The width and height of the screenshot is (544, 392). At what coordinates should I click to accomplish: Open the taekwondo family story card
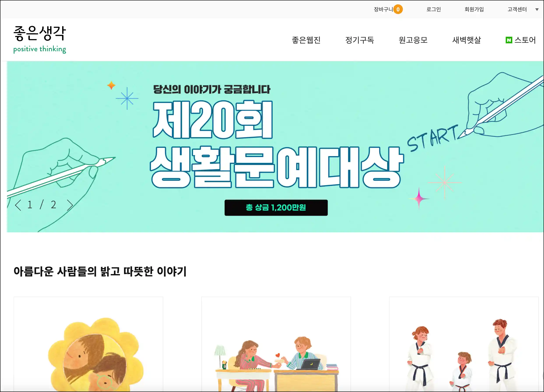[x=464, y=344]
